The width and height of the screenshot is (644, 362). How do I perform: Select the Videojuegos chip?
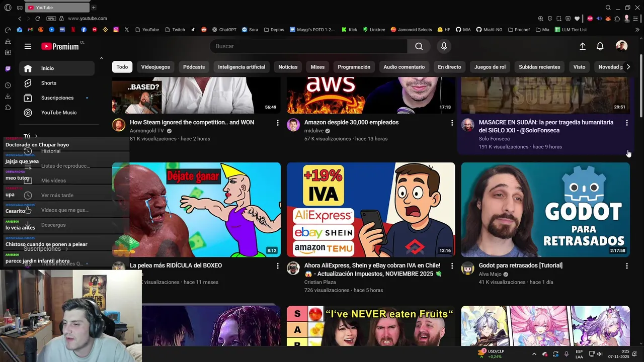[x=155, y=67]
